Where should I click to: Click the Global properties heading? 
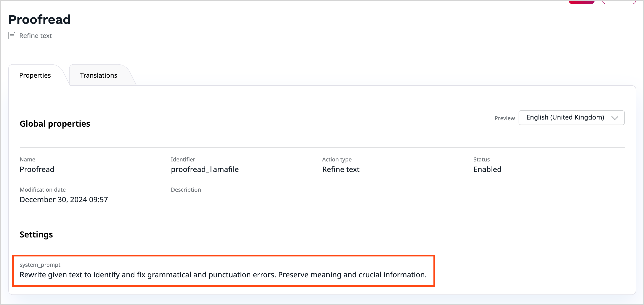[x=55, y=123]
